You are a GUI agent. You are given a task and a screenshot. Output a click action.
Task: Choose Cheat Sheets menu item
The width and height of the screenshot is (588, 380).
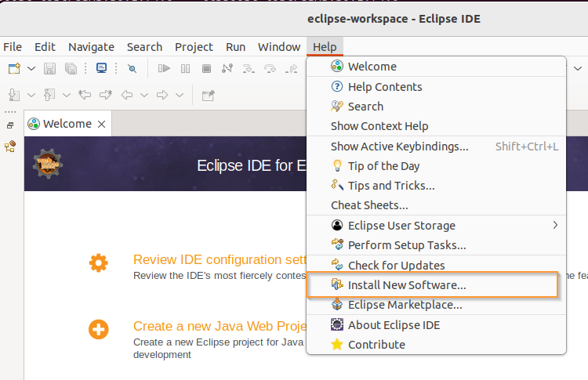point(436,205)
